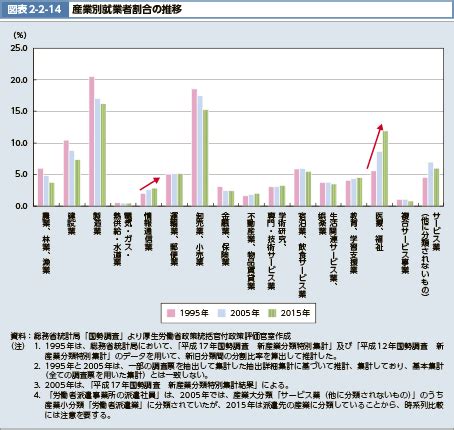Click the pink 1995年 legend swatch
Viewport: 454px width, 430px height.
coord(171,313)
